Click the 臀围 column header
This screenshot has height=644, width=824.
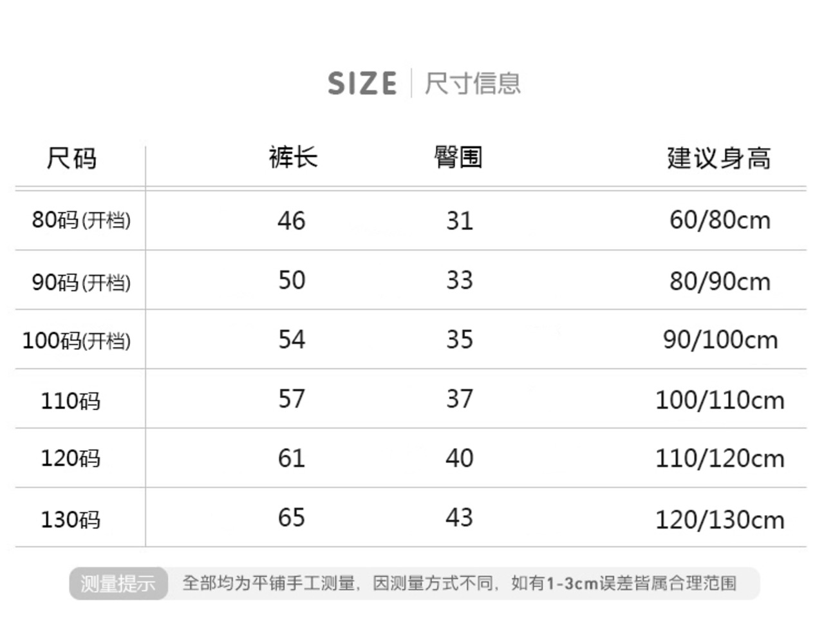pyautogui.click(x=458, y=157)
